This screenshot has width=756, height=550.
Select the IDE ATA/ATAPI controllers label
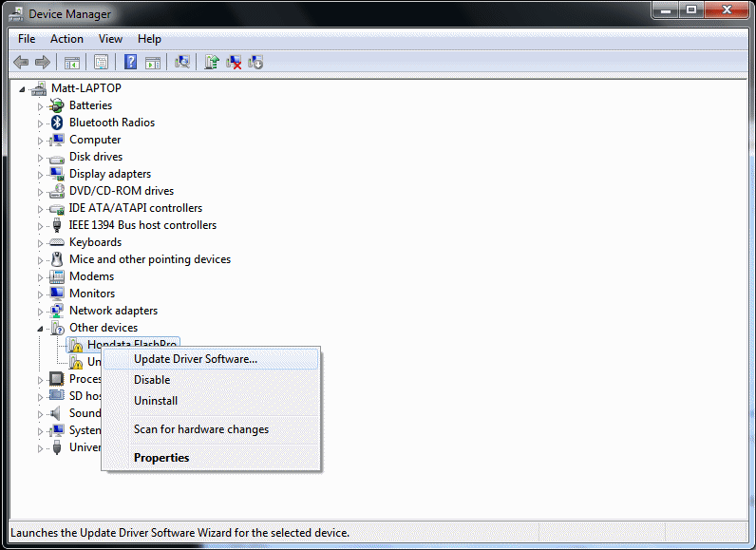click(x=136, y=208)
